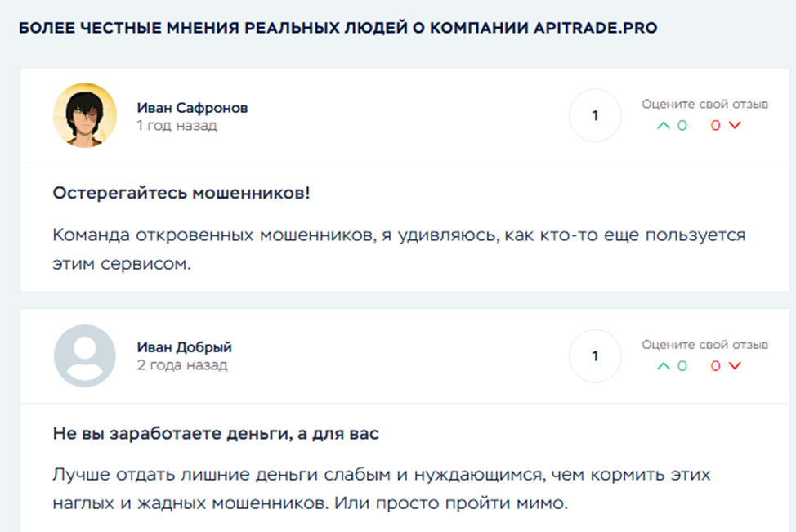This screenshot has width=796, height=532.
Task: Open review titled "Остерегайтесь мошенников!"
Action: (181, 193)
